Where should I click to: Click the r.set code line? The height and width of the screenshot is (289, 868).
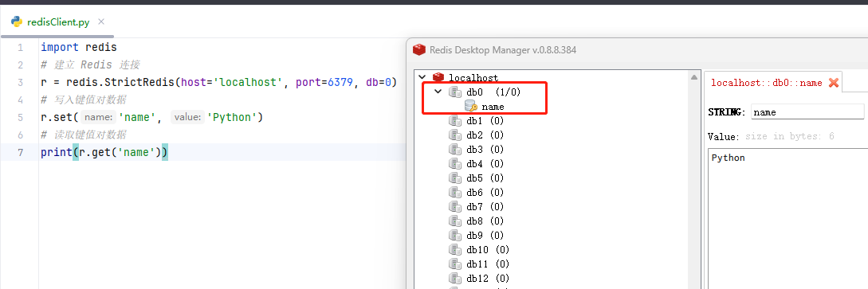[x=151, y=118]
